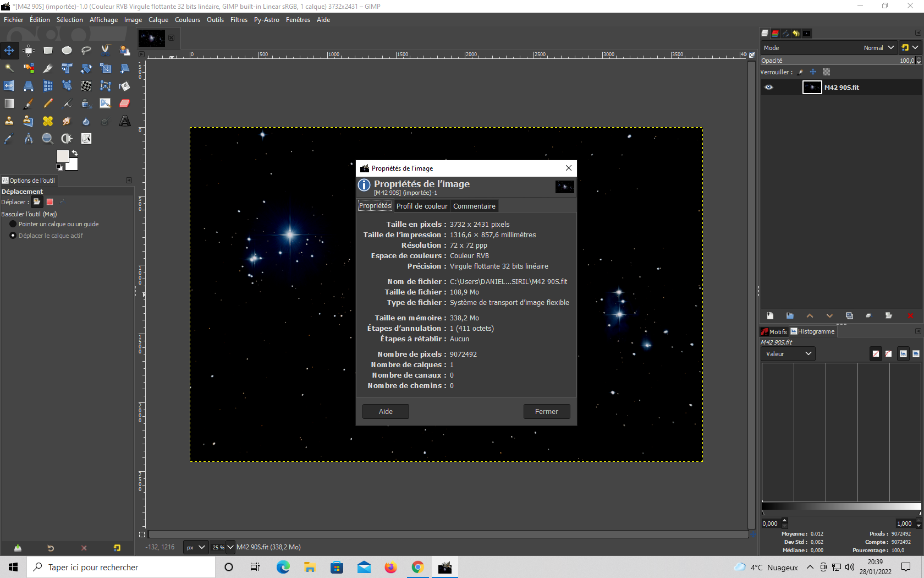Switch to the Motifs tab
This screenshot has height=578, width=924.
click(x=774, y=331)
